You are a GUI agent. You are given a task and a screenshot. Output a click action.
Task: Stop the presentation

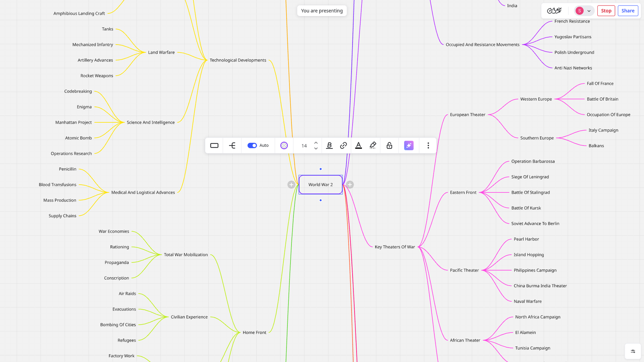point(606,11)
